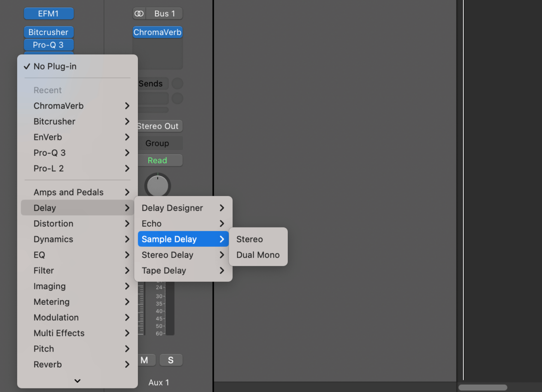Open the Echo submenu
This screenshot has height=392, width=542.
click(183, 224)
